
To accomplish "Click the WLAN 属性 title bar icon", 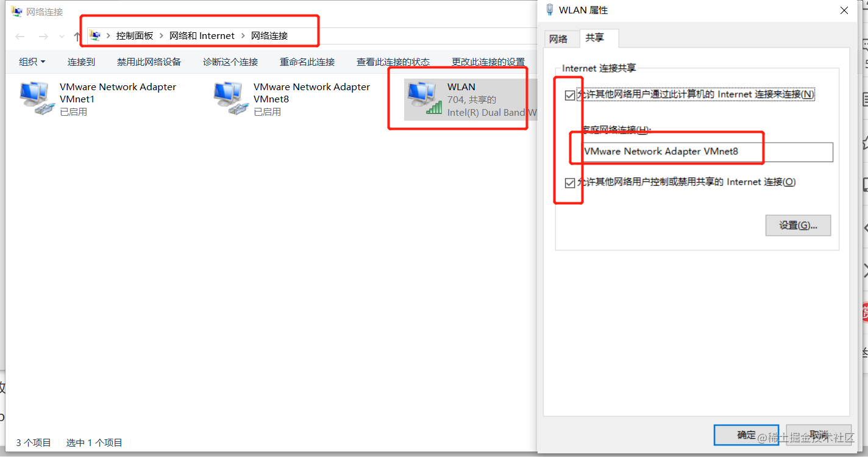I will 550,10.
